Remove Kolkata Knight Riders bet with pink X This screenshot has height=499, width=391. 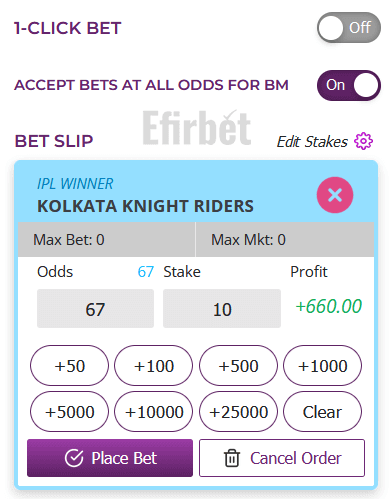click(x=335, y=195)
